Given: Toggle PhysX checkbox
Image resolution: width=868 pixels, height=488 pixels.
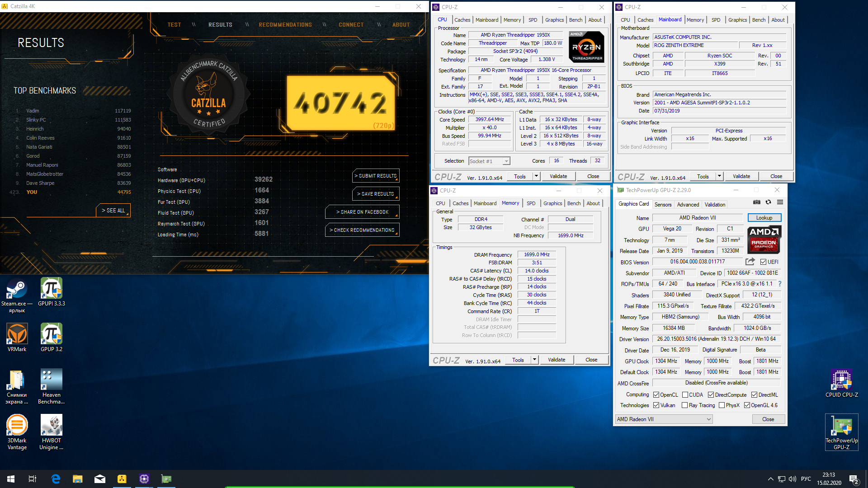Looking at the screenshot, I should pos(722,405).
